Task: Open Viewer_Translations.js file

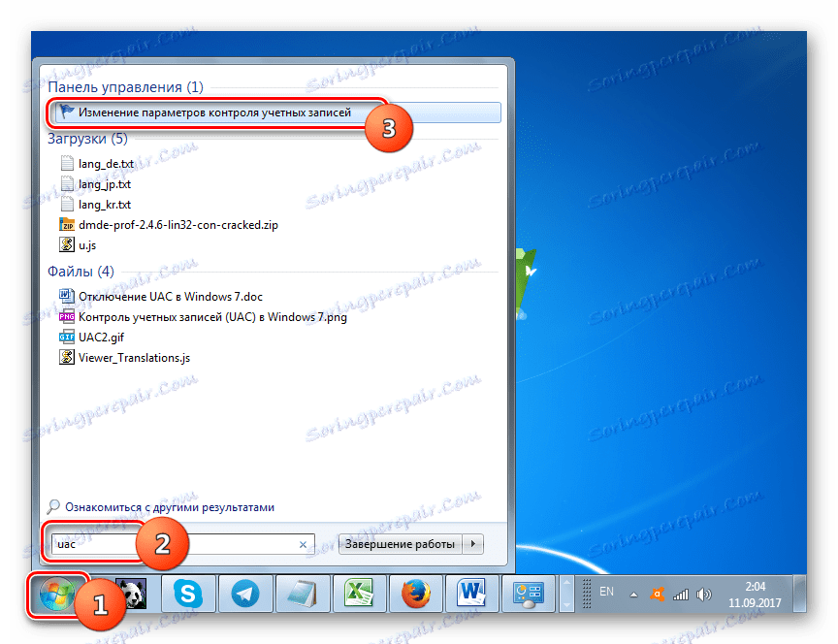Action: click(134, 358)
